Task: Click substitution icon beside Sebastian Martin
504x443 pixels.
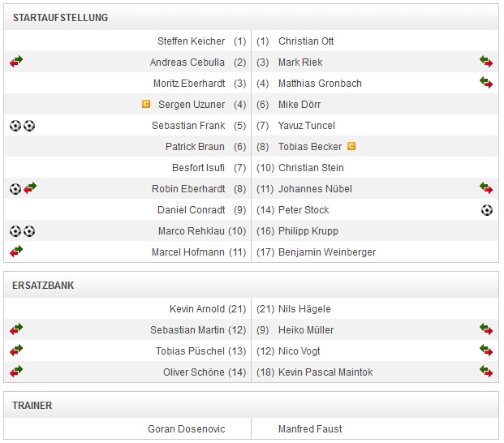Action: [x=16, y=329]
